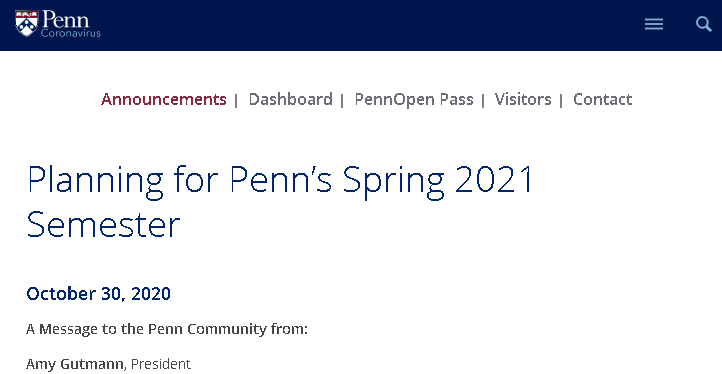Click the name Amy Gutmann
The height and width of the screenshot is (374, 722).
75,364
